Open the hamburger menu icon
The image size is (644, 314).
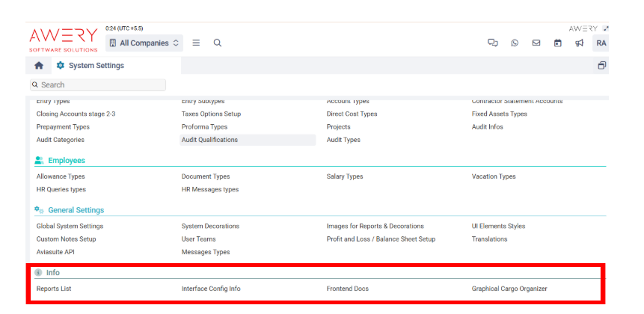pyautogui.click(x=196, y=43)
